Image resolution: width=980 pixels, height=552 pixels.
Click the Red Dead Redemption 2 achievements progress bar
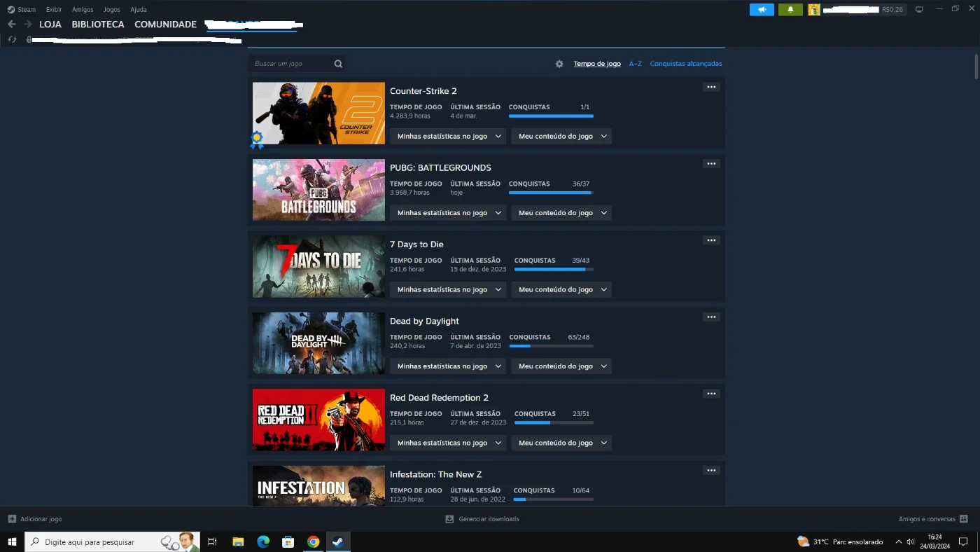pyautogui.click(x=554, y=422)
